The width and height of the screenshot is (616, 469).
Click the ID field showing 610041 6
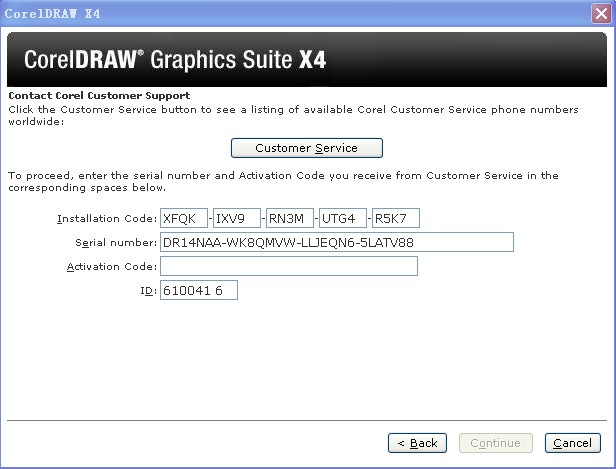click(198, 290)
